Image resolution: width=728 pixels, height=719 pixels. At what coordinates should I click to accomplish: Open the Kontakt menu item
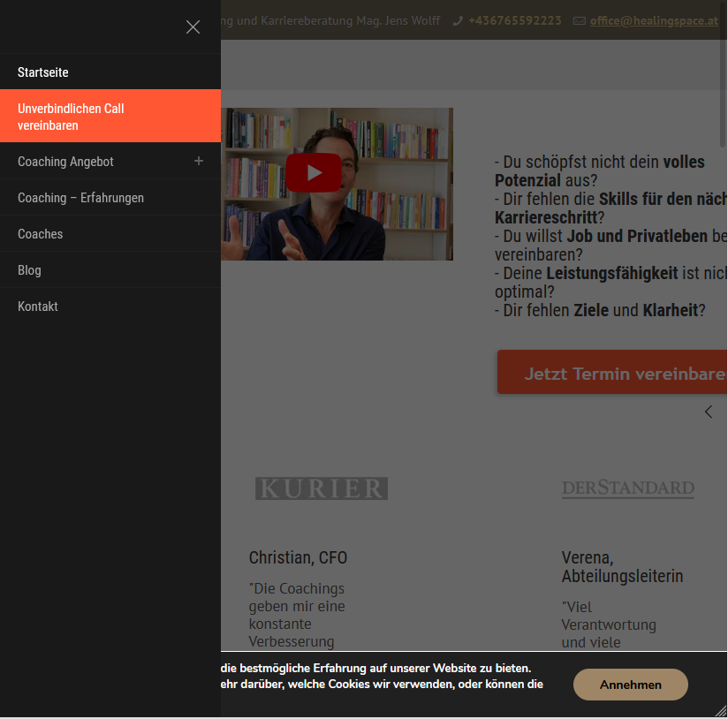[x=110, y=307]
